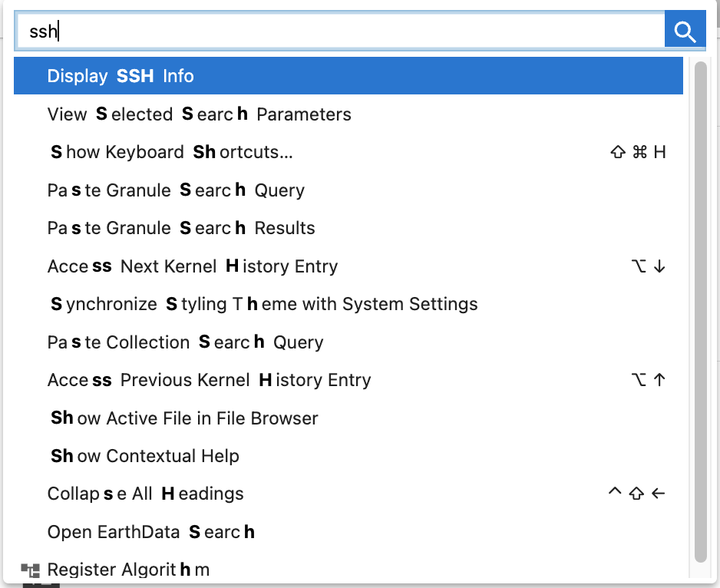The width and height of the screenshot is (720, 588).
Task: Focus the command search input field
Action: click(x=340, y=31)
